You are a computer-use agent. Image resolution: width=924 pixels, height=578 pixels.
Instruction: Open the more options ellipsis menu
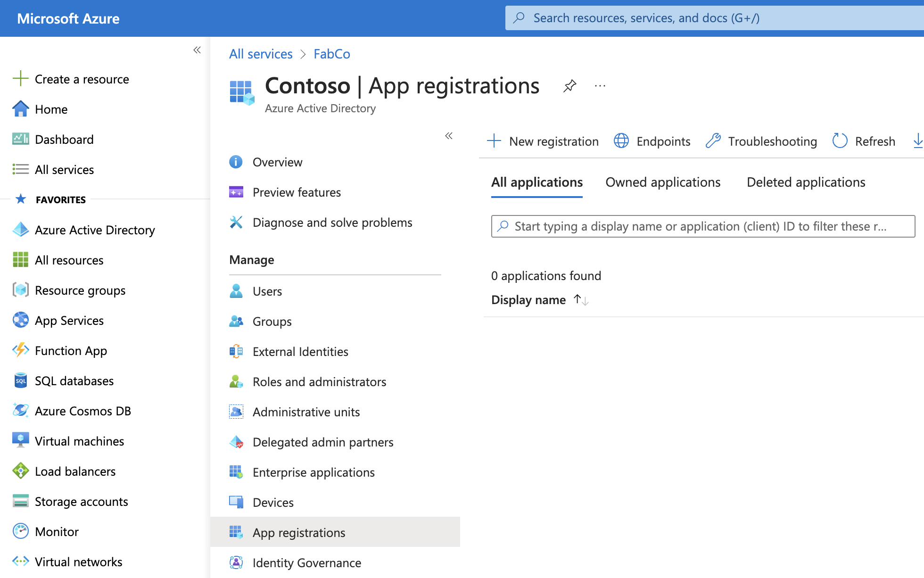coord(600,86)
